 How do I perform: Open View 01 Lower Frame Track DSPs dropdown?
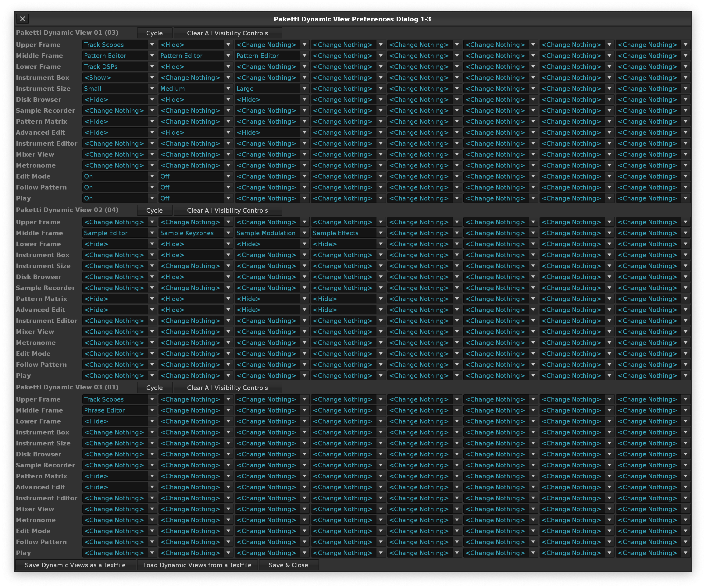pos(119,67)
